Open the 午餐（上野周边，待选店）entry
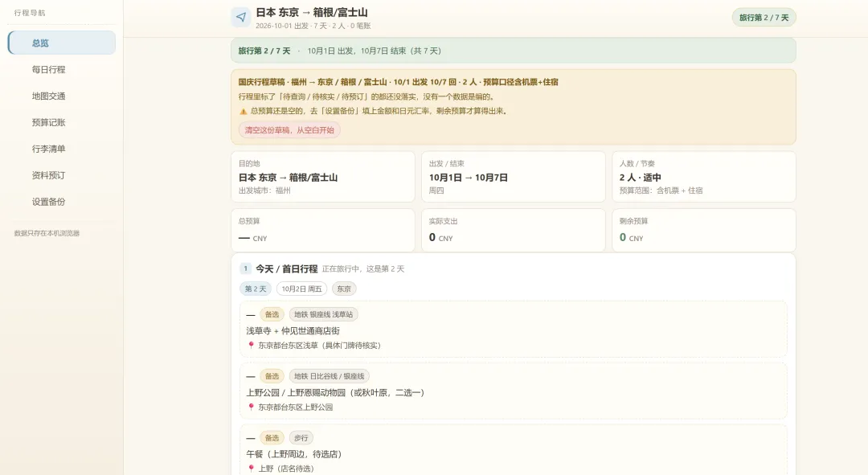 [513, 450]
